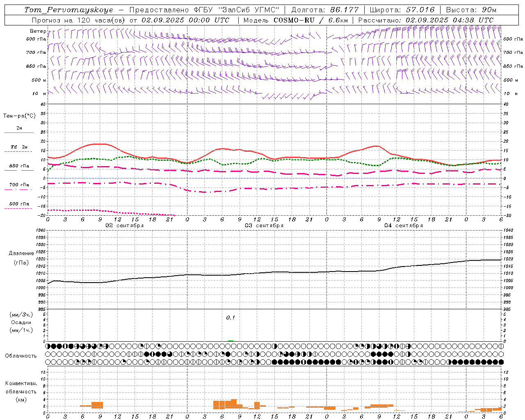Click the red solid line sample under 2м

pos(19,133)
